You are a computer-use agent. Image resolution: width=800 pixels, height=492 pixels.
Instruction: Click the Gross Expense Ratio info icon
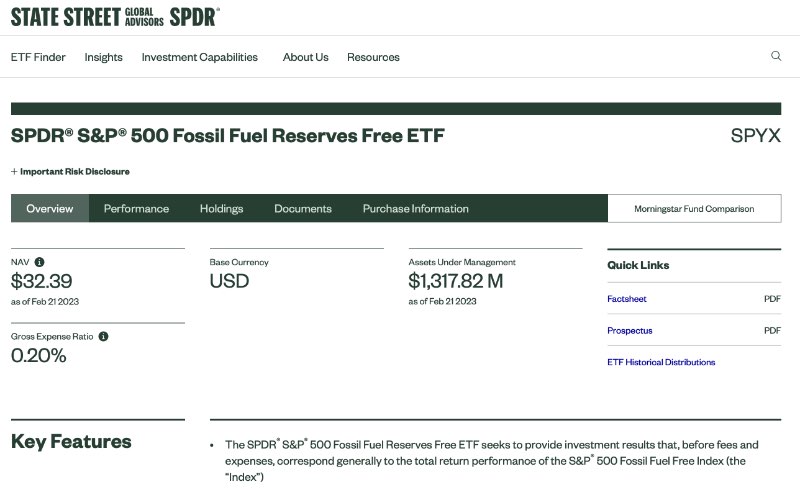[x=104, y=336]
